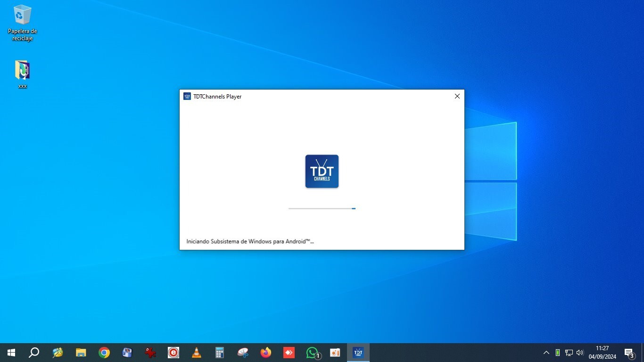Open Windows Search from the taskbar
Screen dimensions: 644x362
click(x=33, y=352)
